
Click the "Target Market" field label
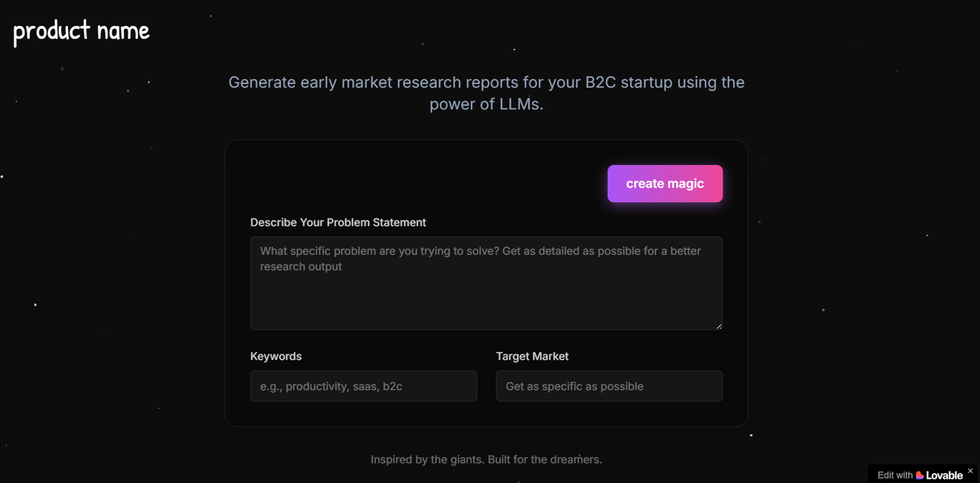(532, 356)
